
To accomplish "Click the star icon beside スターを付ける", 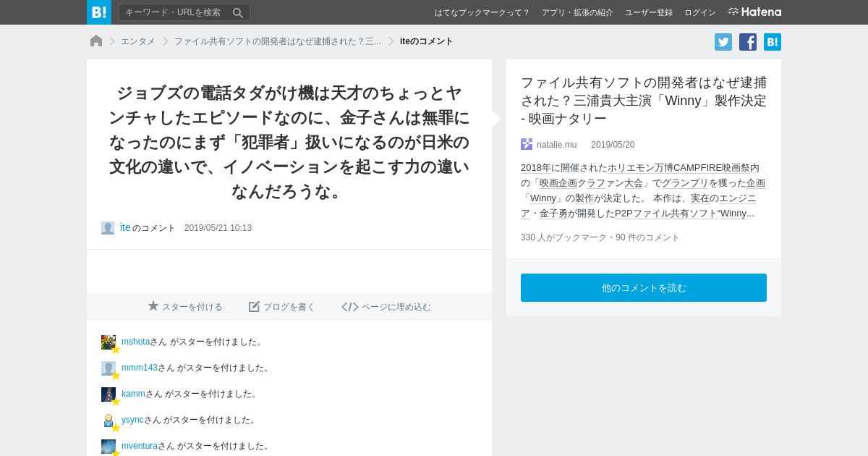I will (x=153, y=306).
